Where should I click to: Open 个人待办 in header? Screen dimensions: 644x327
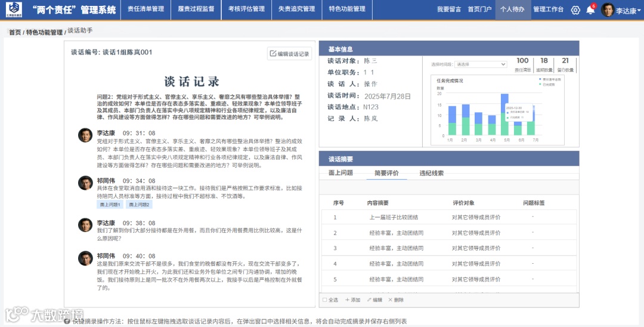(x=512, y=10)
